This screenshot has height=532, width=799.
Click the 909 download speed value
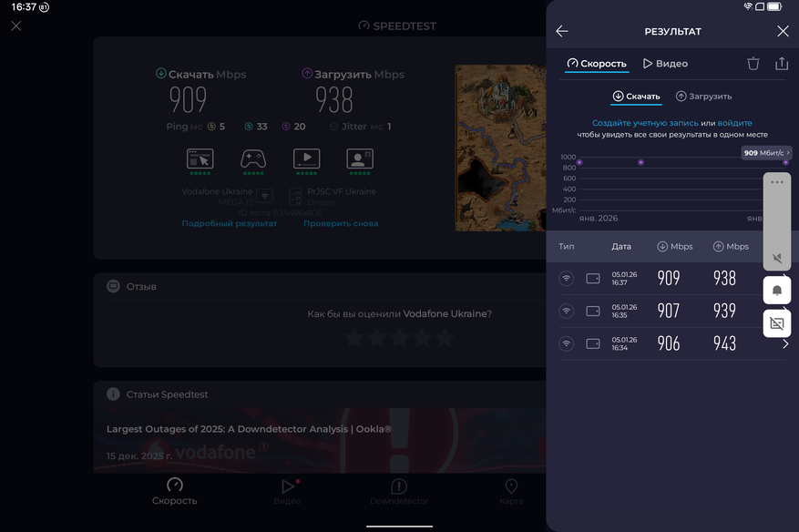(x=188, y=99)
